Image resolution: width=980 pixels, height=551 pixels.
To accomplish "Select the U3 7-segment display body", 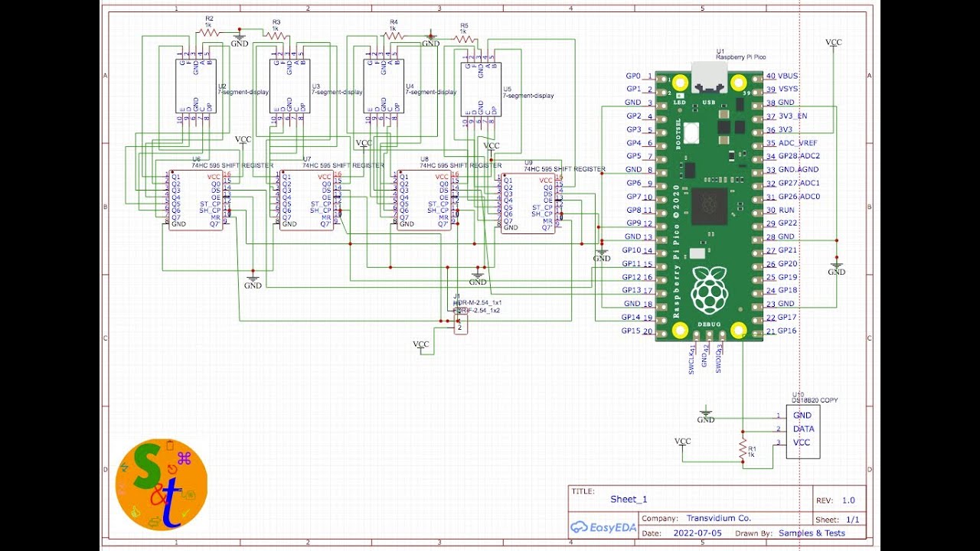I will 289,86.
